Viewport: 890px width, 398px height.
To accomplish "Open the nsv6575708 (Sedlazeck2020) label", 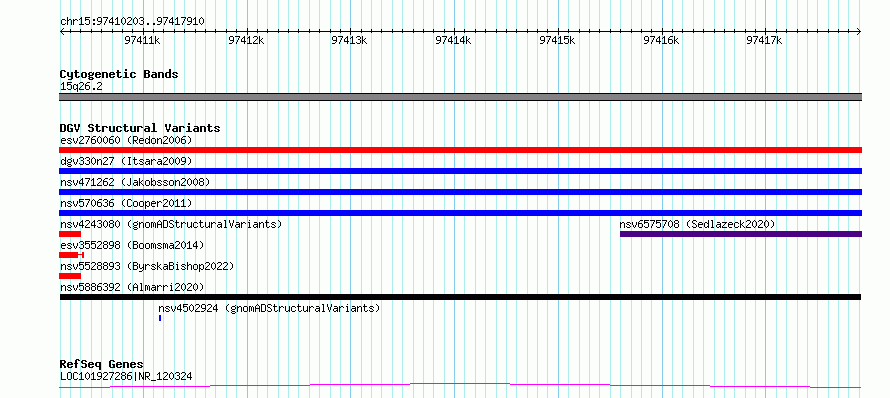I will click(x=697, y=224).
